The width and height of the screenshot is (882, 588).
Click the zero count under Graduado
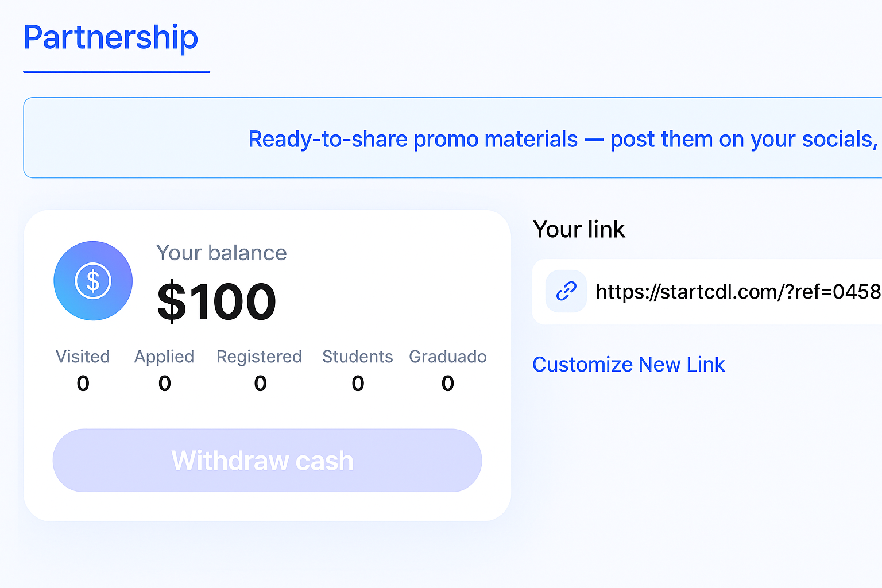point(448,383)
